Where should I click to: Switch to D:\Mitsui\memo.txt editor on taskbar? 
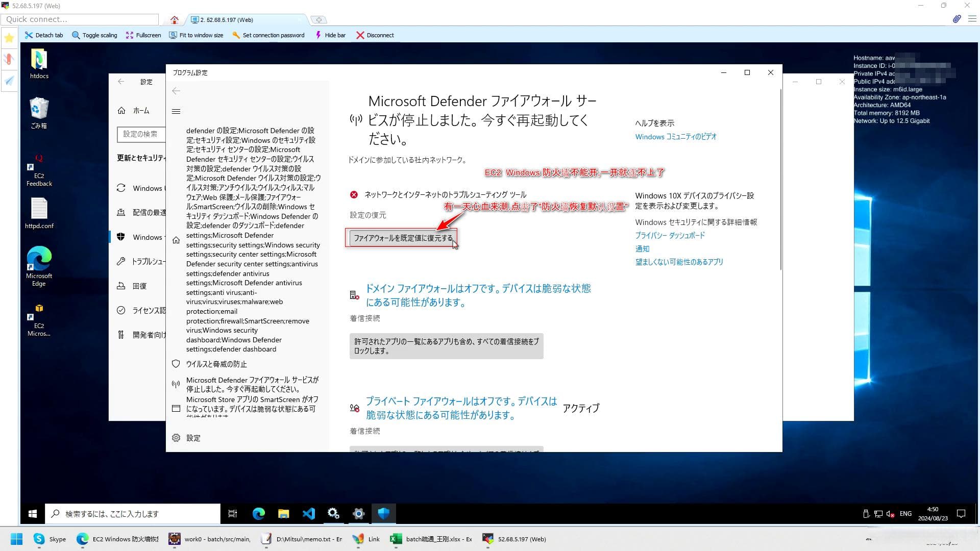pos(301,539)
